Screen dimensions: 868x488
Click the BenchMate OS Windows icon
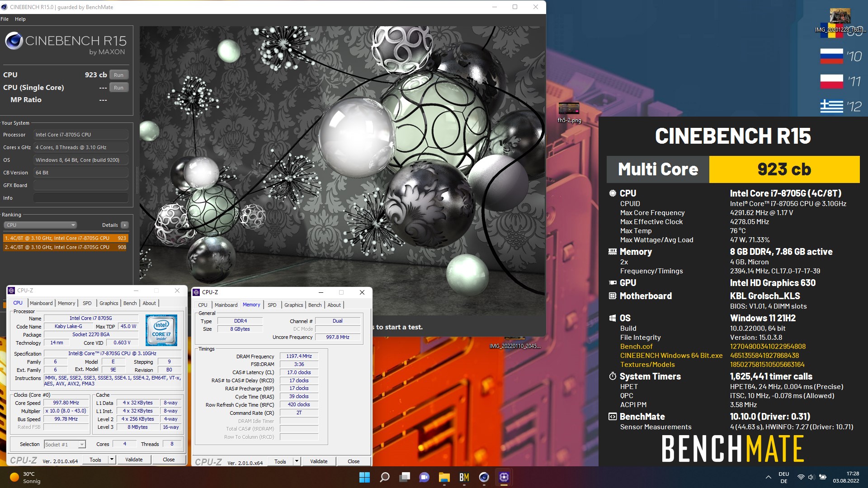pos(613,318)
